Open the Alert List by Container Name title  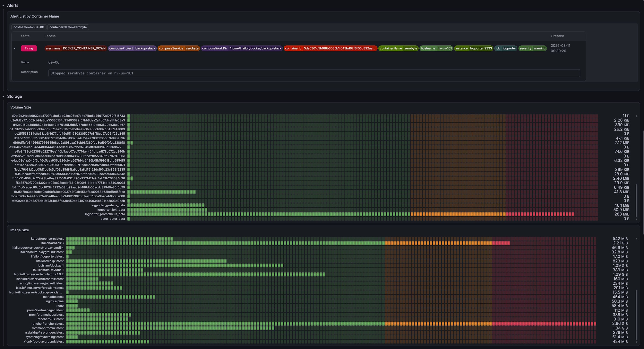coord(34,16)
